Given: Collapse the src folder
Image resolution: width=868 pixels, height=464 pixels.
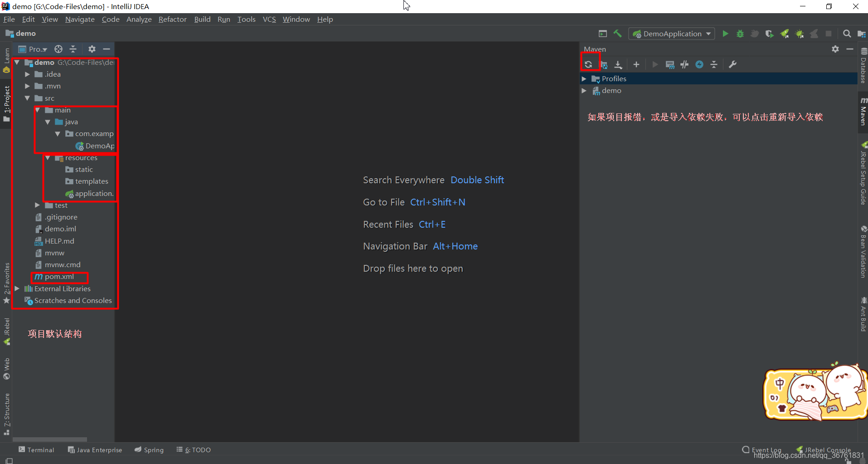Looking at the screenshot, I should coord(27,98).
